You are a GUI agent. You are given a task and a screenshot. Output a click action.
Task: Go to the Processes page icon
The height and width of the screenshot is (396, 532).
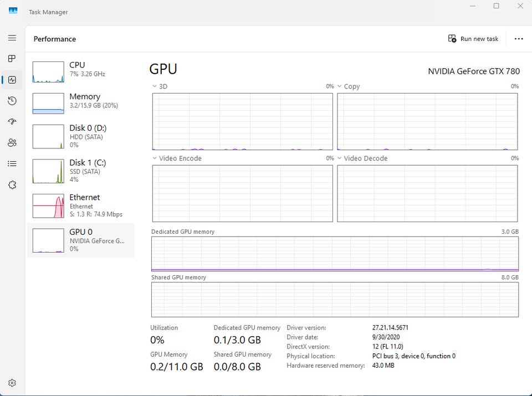pyautogui.click(x=12, y=59)
